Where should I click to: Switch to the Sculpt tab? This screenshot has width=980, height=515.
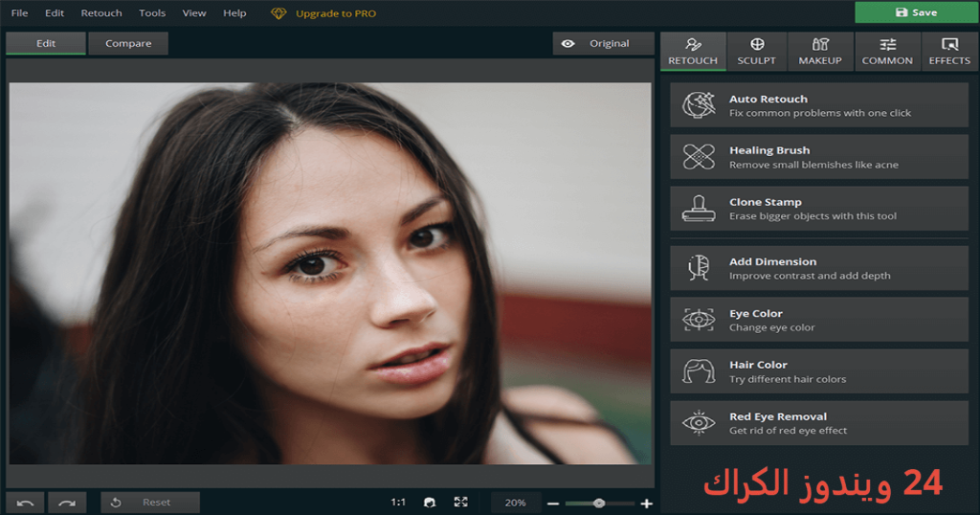click(756, 52)
